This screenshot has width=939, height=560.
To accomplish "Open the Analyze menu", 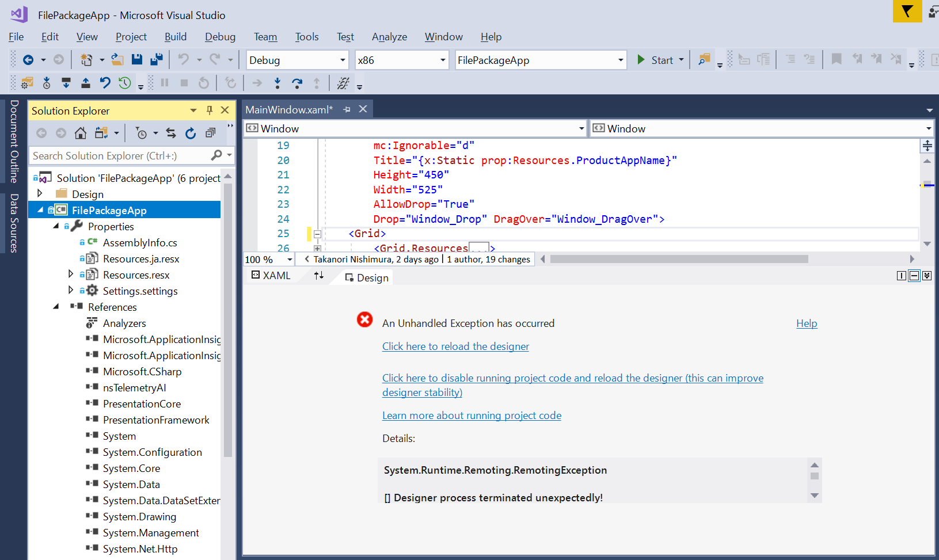I will 389,36.
